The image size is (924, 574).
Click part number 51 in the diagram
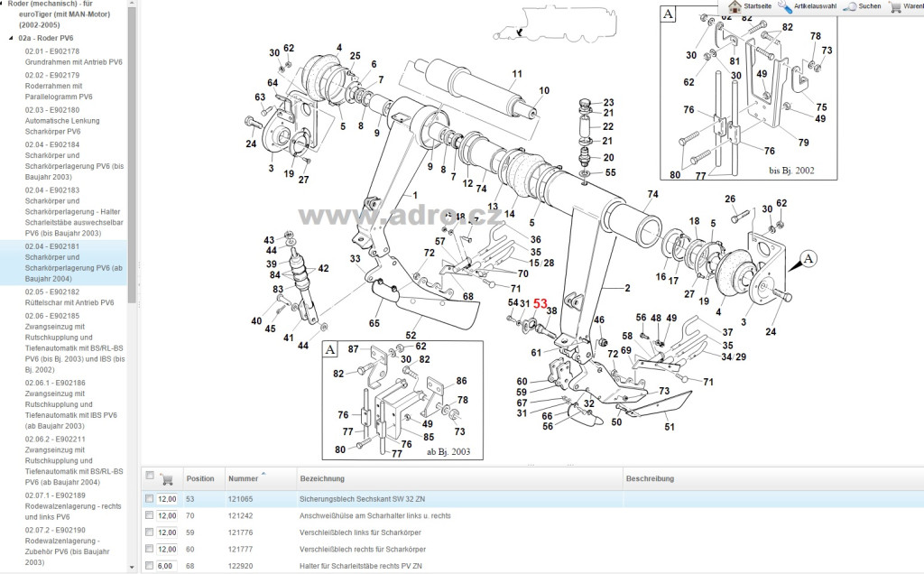[670, 427]
